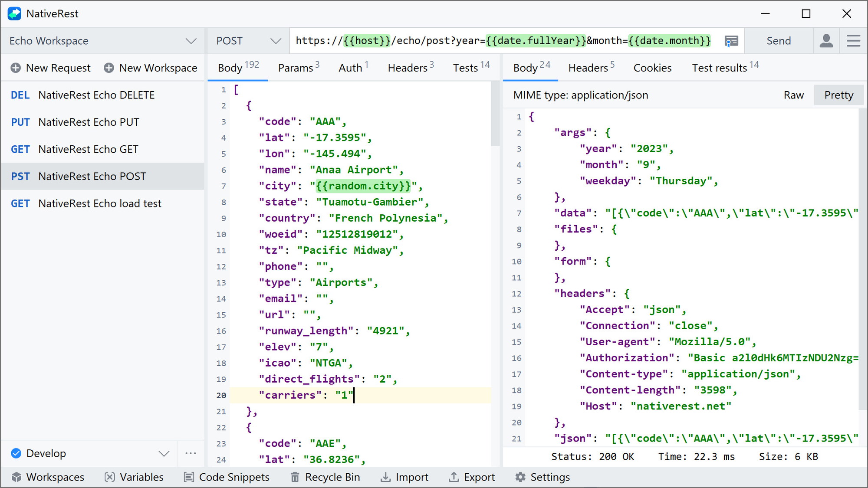Image resolution: width=868 pixels, height=488 pixels.
Task: Click Export in the bottom bar
Action: 471,477
